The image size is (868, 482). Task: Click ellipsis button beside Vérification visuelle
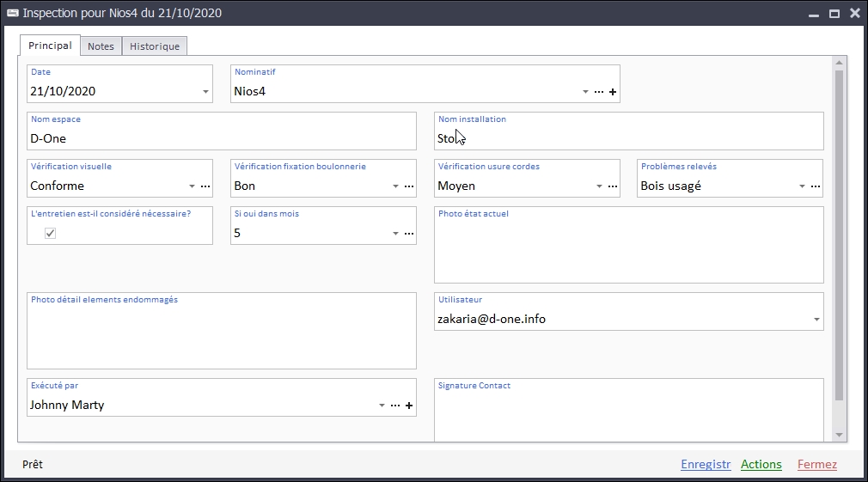[x=205, y=186]
